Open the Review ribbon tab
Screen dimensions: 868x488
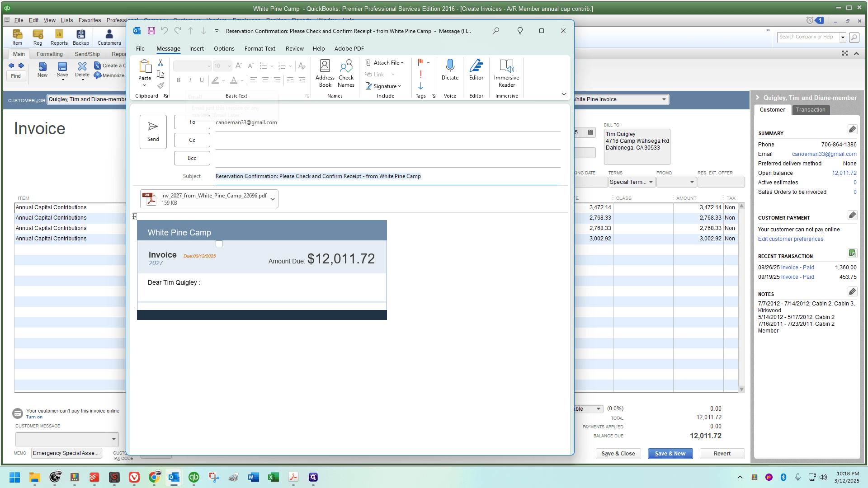coord(295,49)
